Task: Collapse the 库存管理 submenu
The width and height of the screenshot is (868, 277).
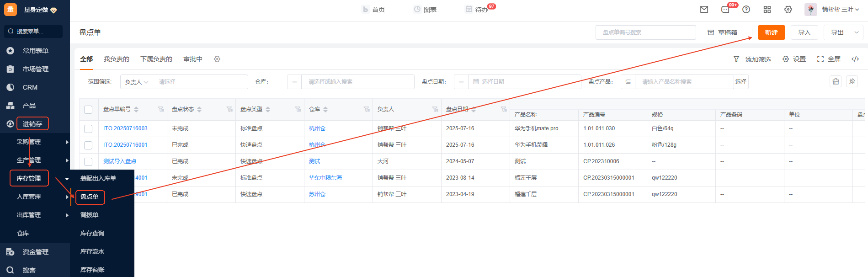Action: tap(67, 179)
